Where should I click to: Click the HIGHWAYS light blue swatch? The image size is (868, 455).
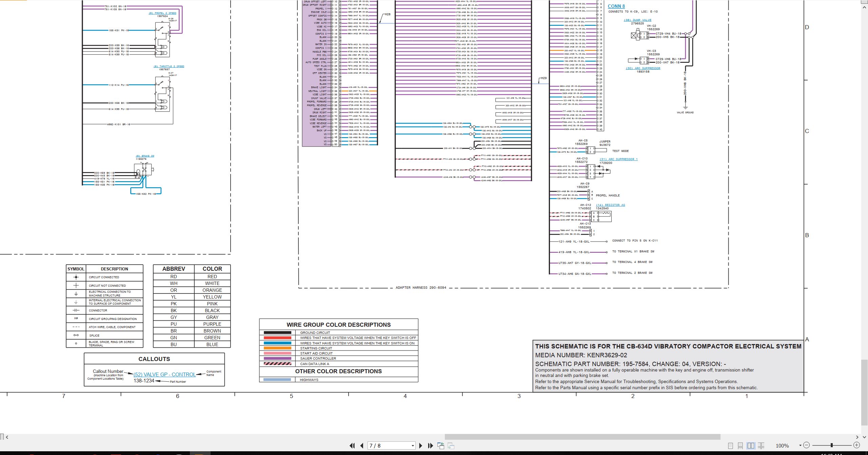tap(277, 380)
